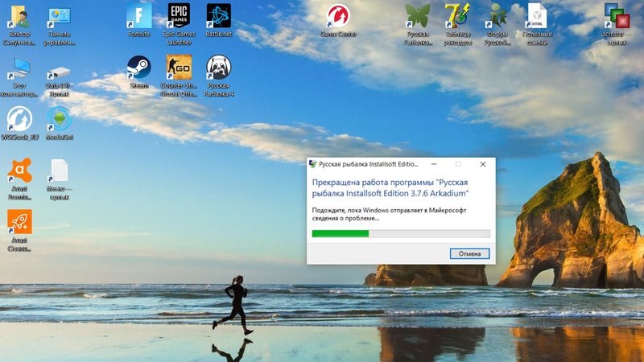This screenshot has width=644, height=362.
Task: Select the Форум Русской shortcut icon
Action: [x=497, y=16]
